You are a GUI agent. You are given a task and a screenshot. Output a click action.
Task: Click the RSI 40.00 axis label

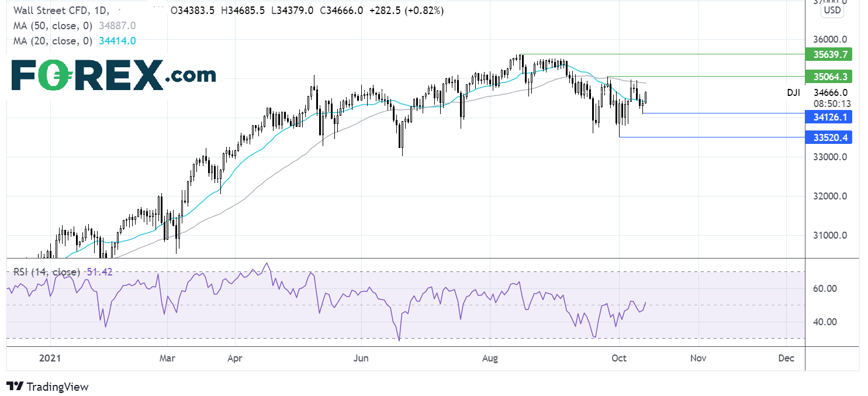click(825, 322)
